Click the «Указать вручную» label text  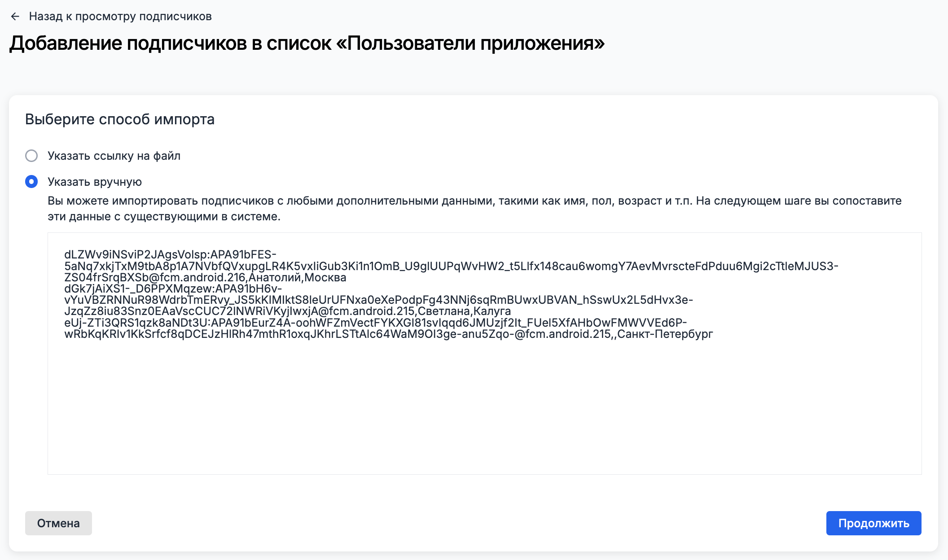pyautogui.click(x=95, y=182)
